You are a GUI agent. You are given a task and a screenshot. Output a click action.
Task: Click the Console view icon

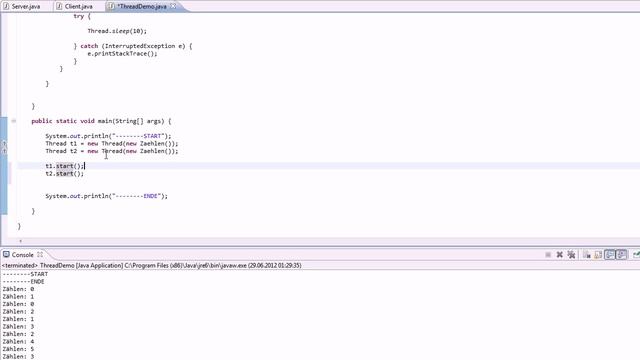pyautogui.click(x=6, y=254)
